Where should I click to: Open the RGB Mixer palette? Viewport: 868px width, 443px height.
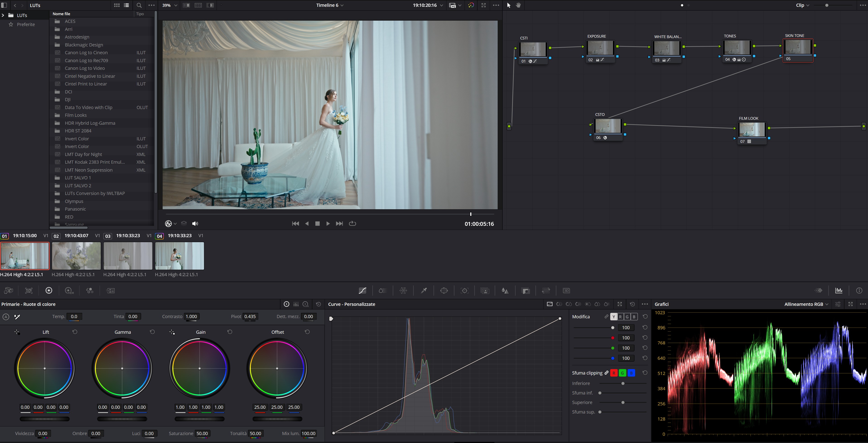(x=90, y=291)
